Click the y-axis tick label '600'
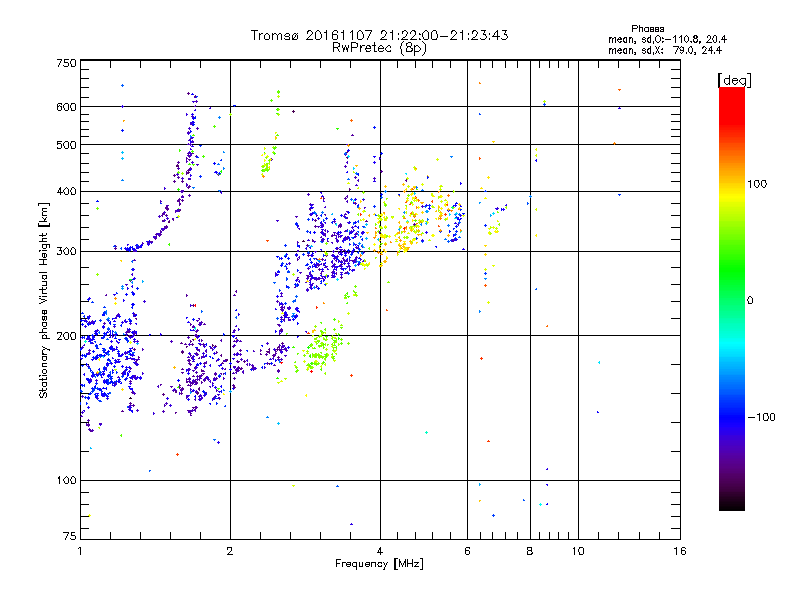 pos(66,107)
